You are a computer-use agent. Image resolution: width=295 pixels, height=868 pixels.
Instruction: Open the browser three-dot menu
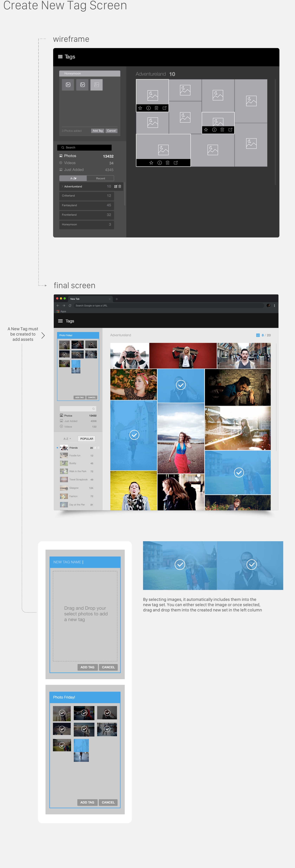[x=274, y=306]
